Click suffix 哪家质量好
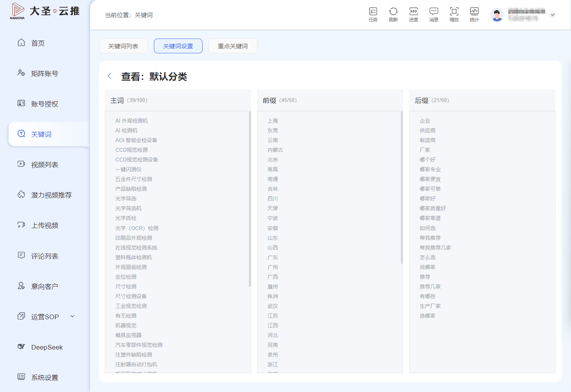The image size is (571, 392). pos(433,208)
